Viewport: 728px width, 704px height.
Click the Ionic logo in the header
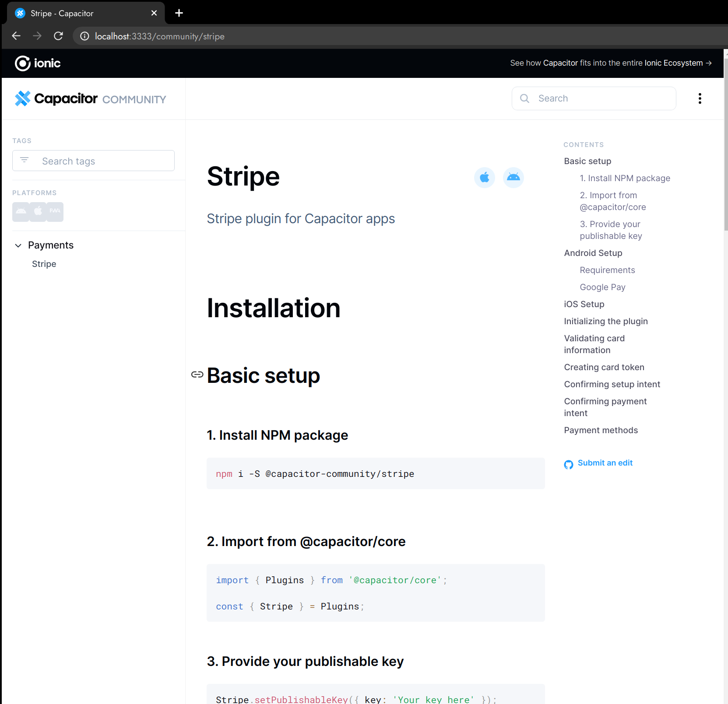point(38,63)
